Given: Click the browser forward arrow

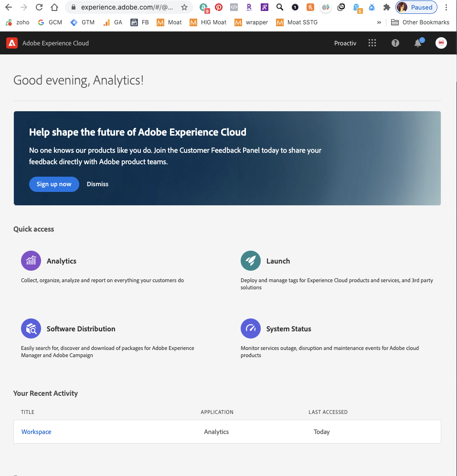Looking at the screenshot, I should tap(24, 7).
